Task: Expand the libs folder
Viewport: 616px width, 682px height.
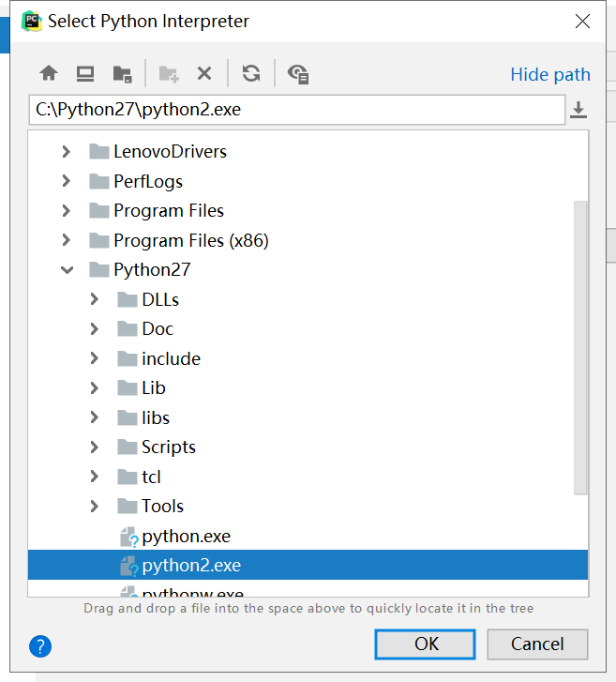Action: click(95, 417)
